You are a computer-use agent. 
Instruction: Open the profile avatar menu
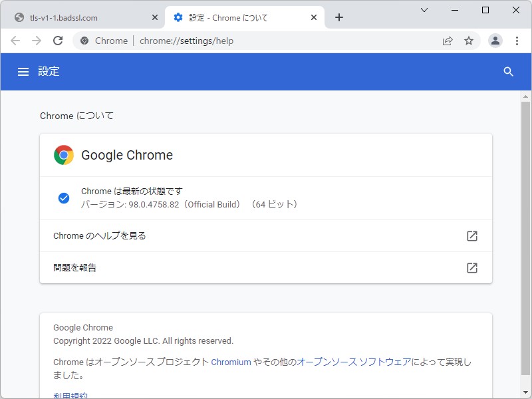(495, 41)
